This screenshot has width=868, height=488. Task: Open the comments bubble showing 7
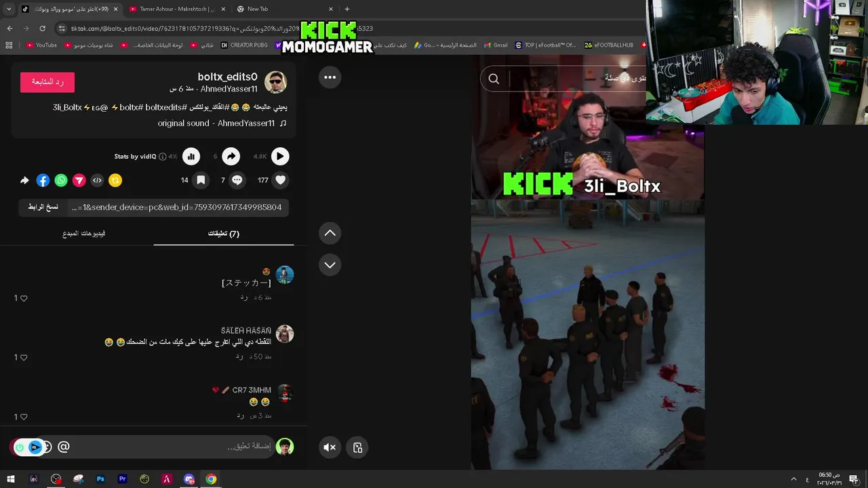237,180
